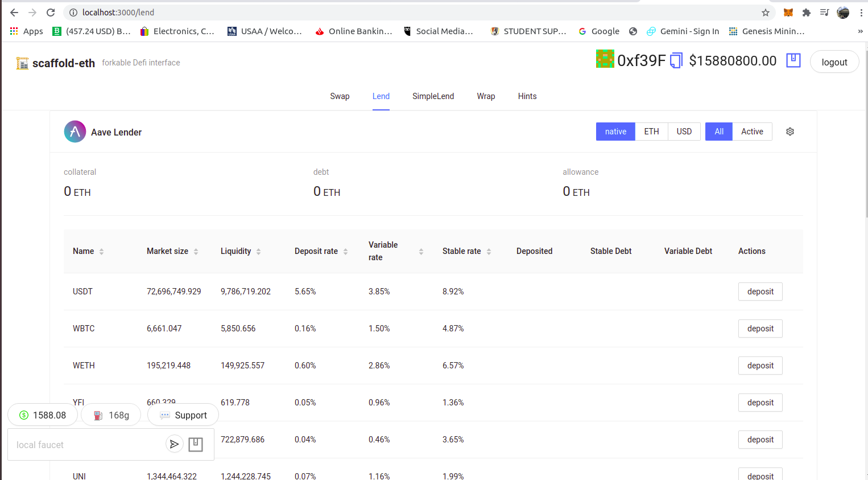Image resolution: width=868 pixels, height=480 pixels.
Task: Open the media control playlist icon
Action: [824, 13]
